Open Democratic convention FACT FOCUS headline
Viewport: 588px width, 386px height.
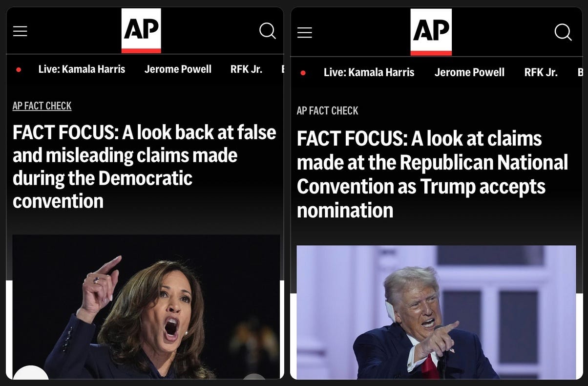[x=145, y=167]
